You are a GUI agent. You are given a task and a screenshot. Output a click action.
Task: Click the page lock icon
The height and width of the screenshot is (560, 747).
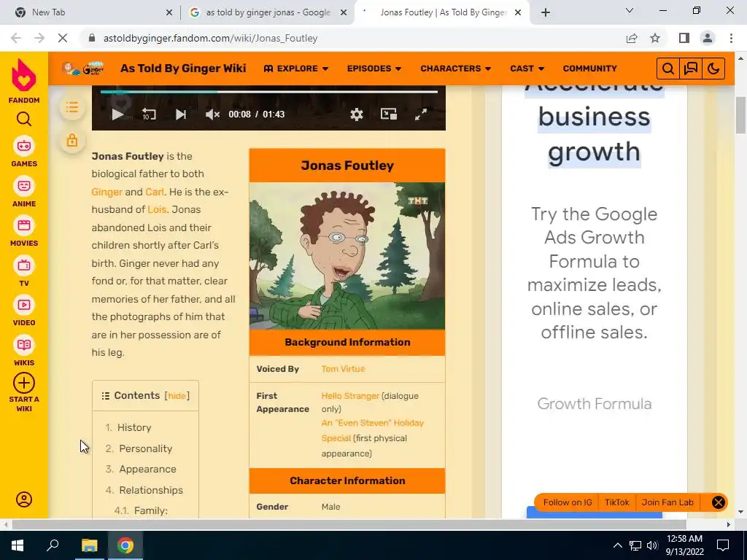click(72, 141)
